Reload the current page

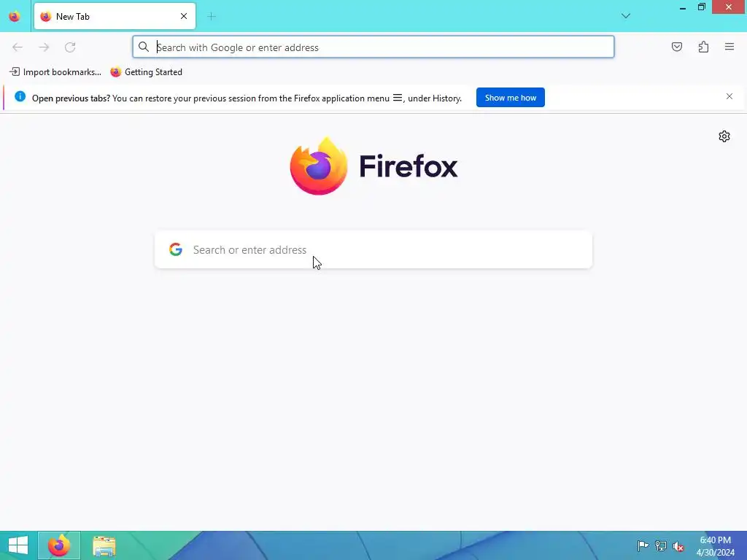[70, 47]
